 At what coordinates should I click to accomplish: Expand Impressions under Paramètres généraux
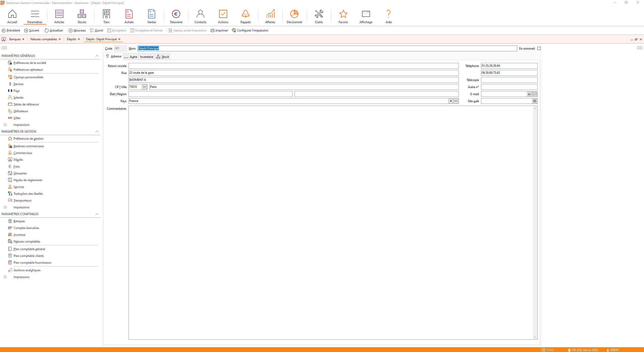click(5, 125)
